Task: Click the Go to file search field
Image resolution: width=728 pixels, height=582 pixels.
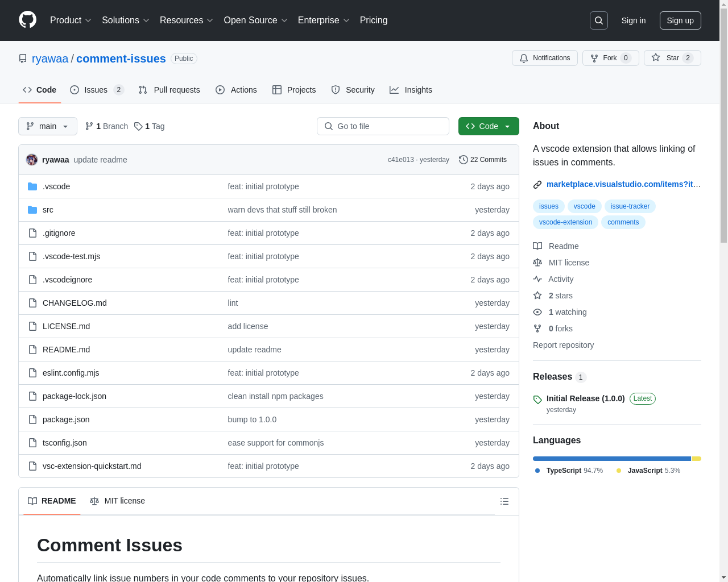Action: click(x=383, y=126)
